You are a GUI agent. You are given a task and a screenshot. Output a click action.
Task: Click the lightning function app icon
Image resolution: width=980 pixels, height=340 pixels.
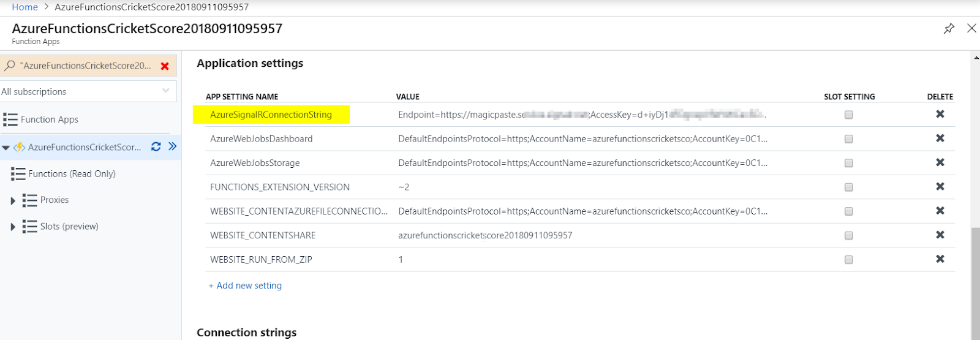pyautogui.click(x=20, y=147)
